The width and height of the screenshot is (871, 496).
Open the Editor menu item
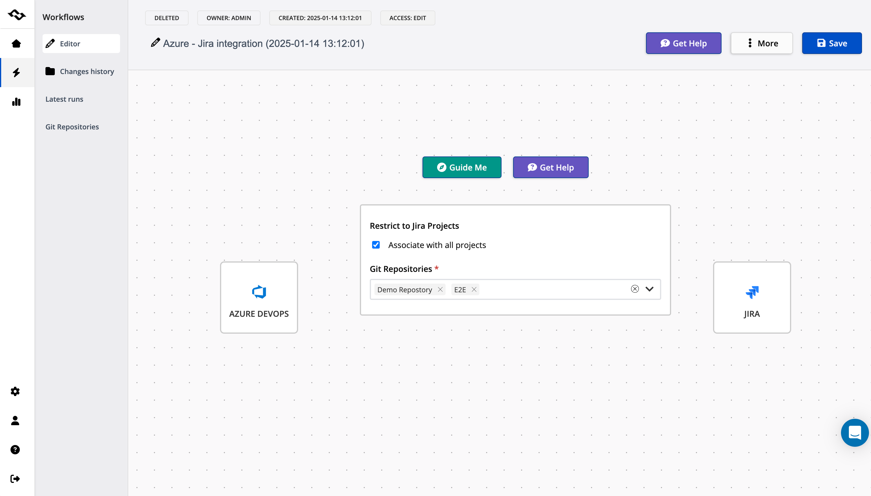point(81,43)
